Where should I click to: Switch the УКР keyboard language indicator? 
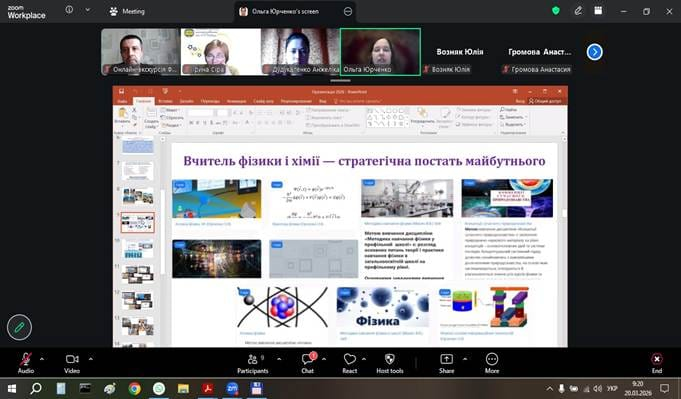click(612, 389)
